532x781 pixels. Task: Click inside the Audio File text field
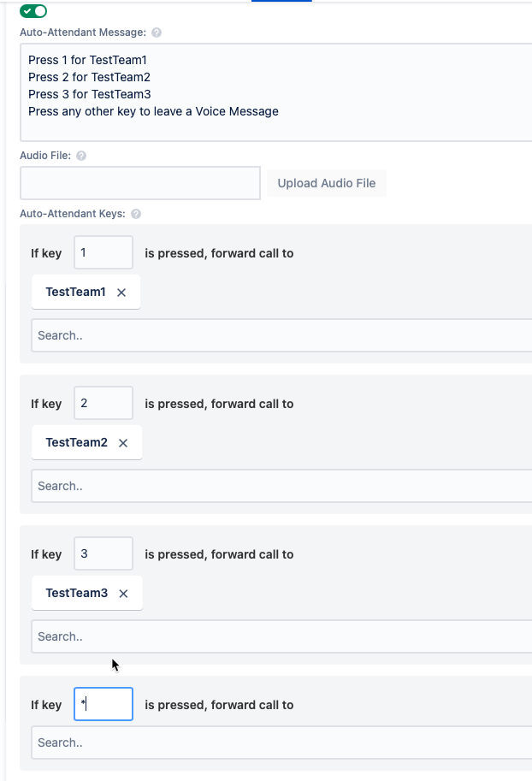(139, 182)
